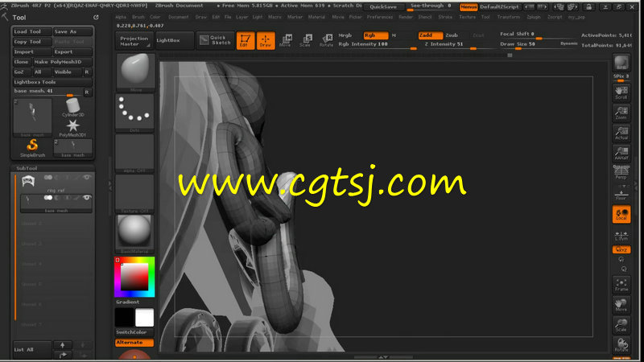Click the Projection Master button

pyautogui.click(x=134, y=41)
